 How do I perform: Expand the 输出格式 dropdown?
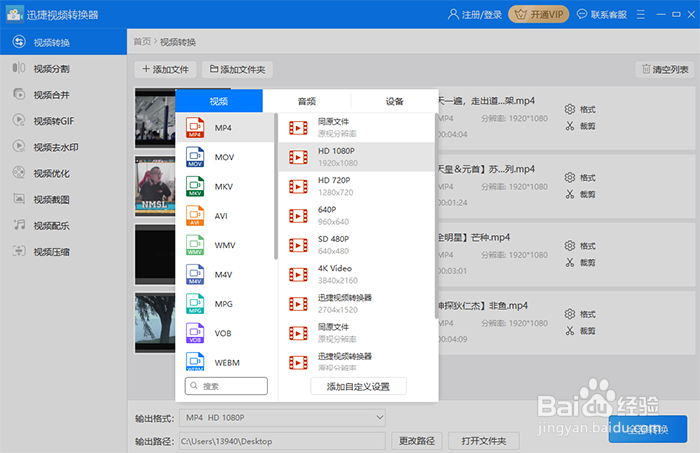(283, 418)
